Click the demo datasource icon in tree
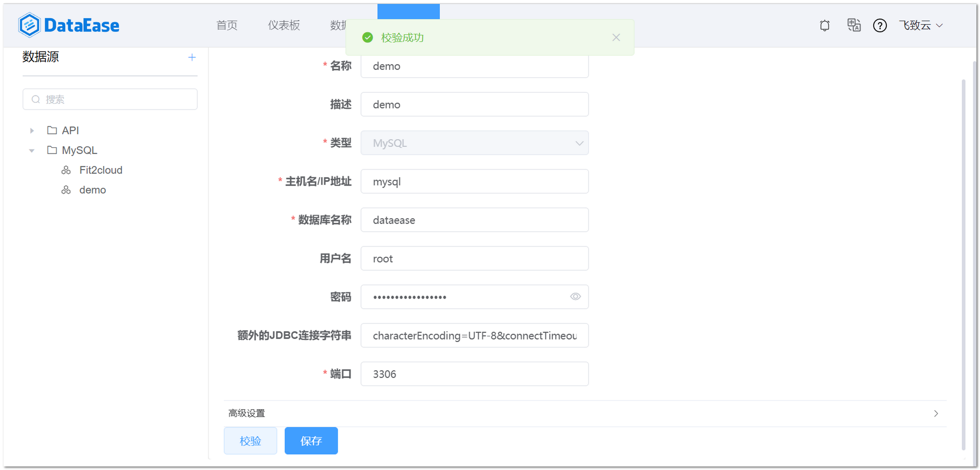 [x=66, y=190]
